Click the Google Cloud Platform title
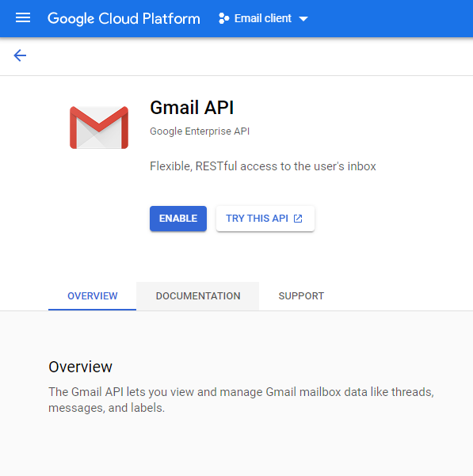Screen dimensions: 473x476 [124, 19]
